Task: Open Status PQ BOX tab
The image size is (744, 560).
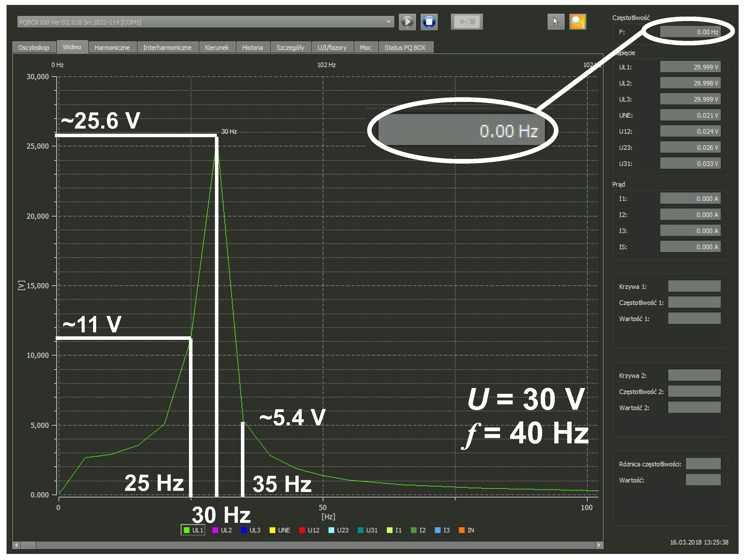Action: tap(405, 48)
